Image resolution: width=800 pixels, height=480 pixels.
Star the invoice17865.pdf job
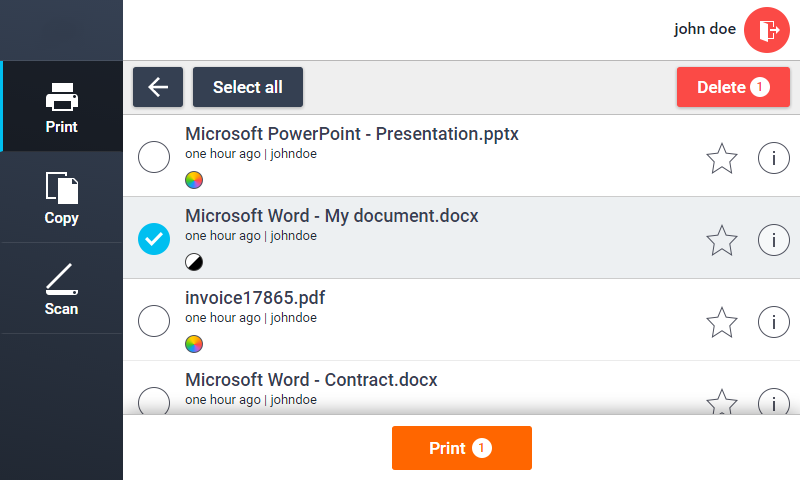coord(721,322)
